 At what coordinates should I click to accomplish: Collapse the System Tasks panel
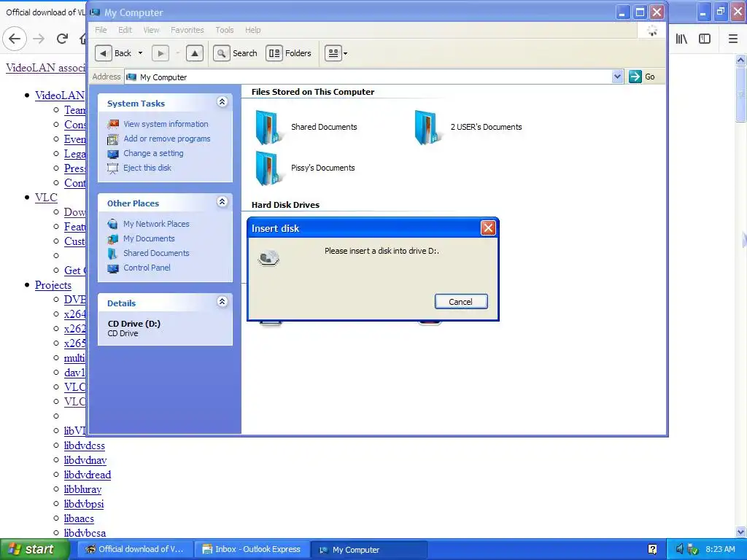point(222,102)
